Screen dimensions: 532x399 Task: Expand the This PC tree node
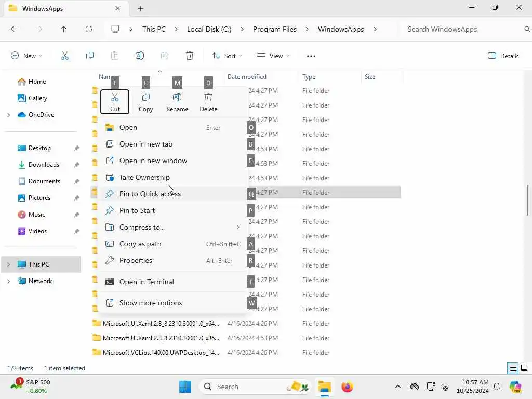[8, 264]
